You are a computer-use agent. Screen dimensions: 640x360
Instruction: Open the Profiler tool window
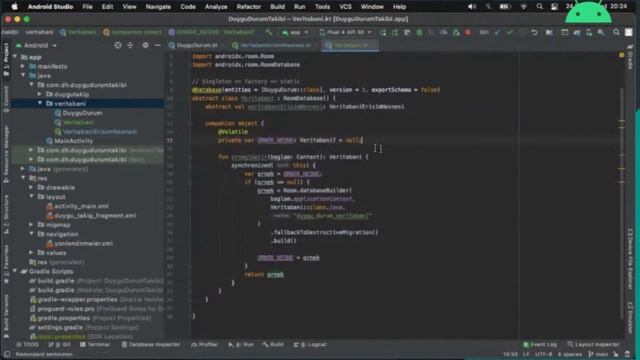pyautogui.click(x=204, y=344)
